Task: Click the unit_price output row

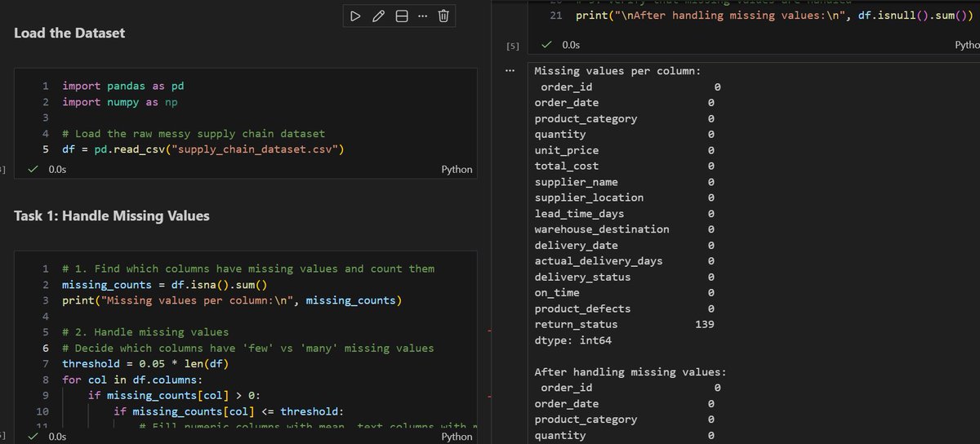Action: tap(625, 150)
